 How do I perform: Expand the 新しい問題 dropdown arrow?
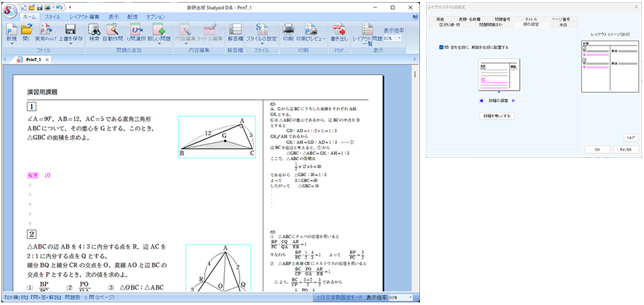tap(159, 44)
